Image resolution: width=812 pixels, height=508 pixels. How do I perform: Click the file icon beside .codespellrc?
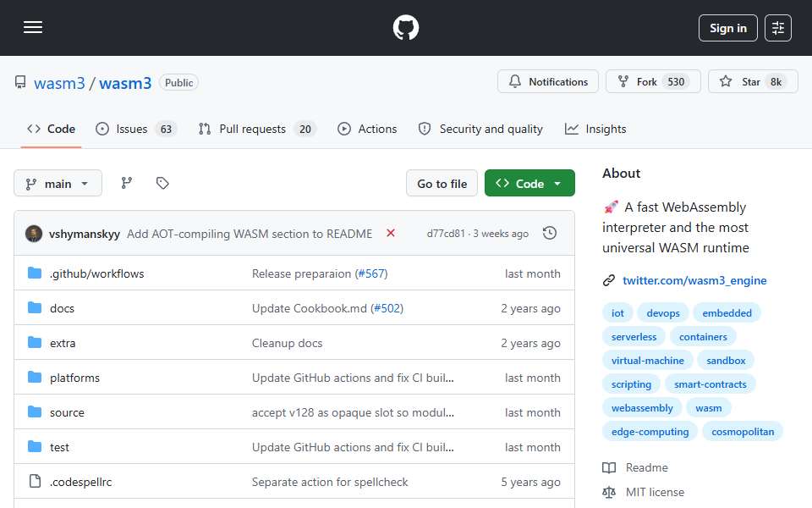tap(35, 482)
